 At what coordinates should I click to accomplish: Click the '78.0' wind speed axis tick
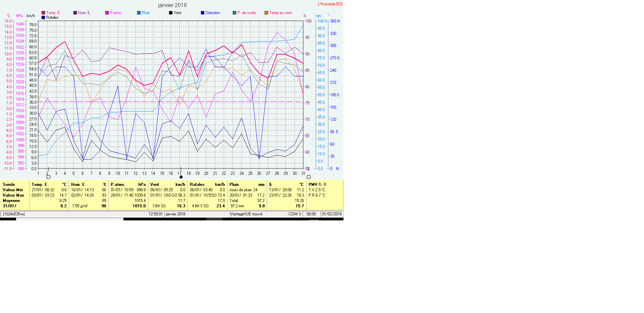pyautogui.click(x=33, y=25)
